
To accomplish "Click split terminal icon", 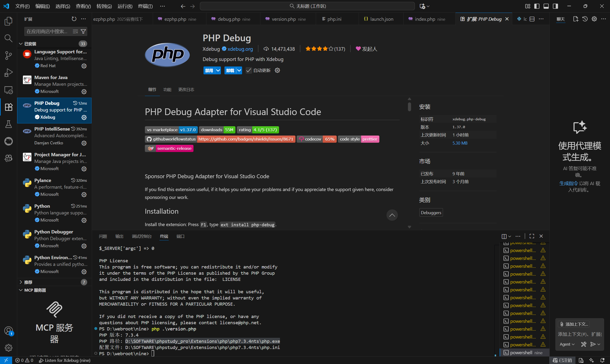I will [x=504, y=236].
